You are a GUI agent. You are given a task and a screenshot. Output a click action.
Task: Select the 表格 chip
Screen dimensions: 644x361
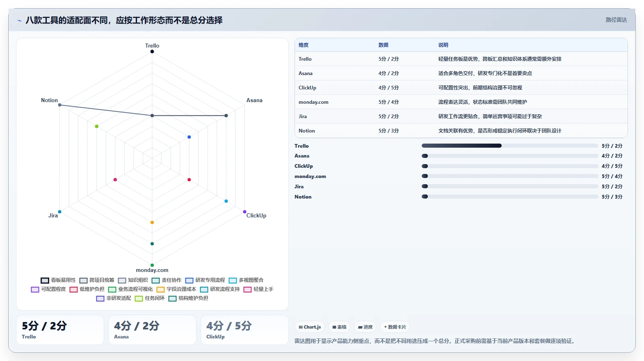point(339,327)
